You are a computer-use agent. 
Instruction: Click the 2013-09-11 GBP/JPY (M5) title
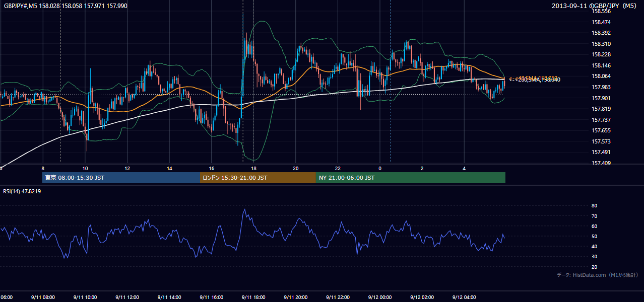click(595, 6)
